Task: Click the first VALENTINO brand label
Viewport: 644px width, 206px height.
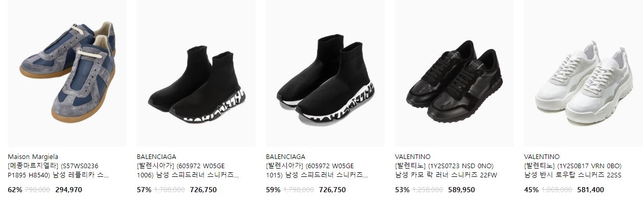Action: (x=413, y=156)
